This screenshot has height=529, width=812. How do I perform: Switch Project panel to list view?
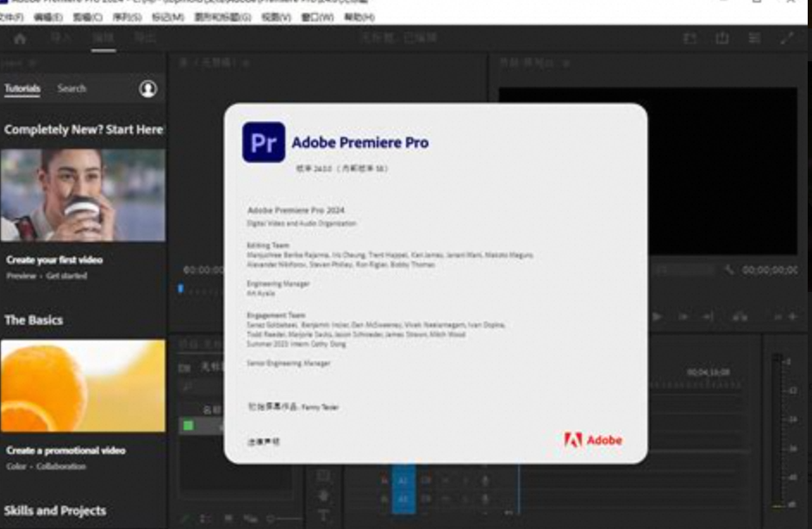click(x=205, y=518)
